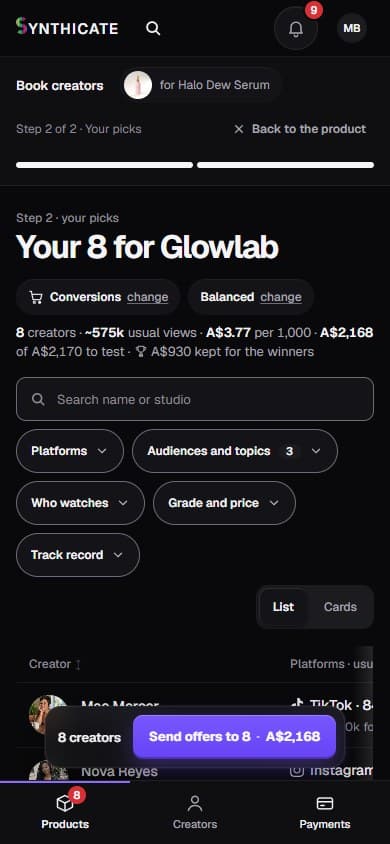This screenshot has width=390, height=844.
Task: Change the Conversions goal
Action: (x=147, y=297)
